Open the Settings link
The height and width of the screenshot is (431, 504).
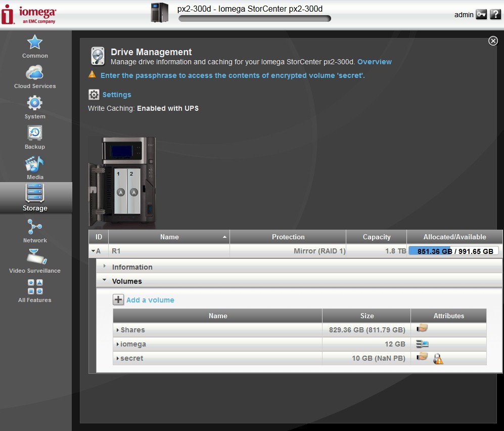click(x=117, y=95)
